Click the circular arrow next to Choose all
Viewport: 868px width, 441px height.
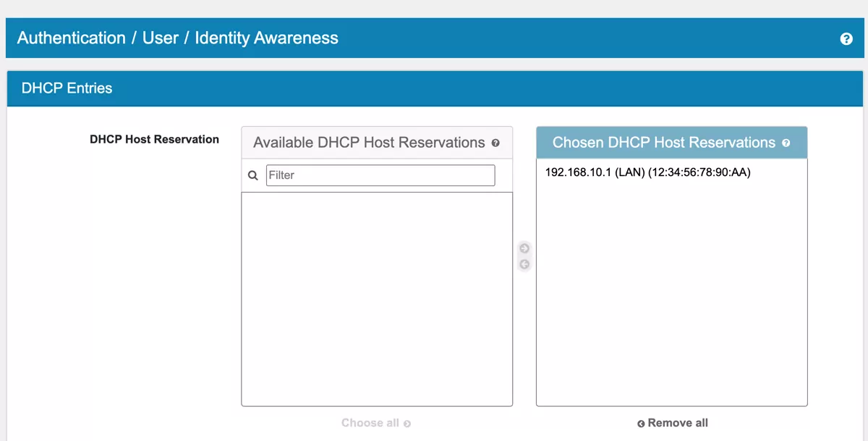click(406, 423)
